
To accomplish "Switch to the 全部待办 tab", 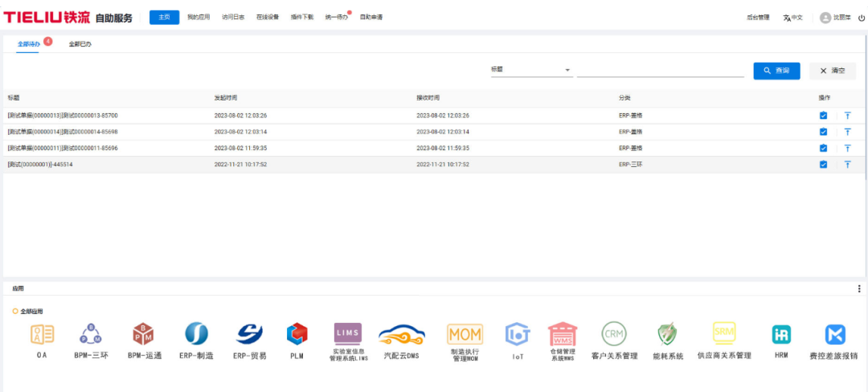I will tap(28, 44).
